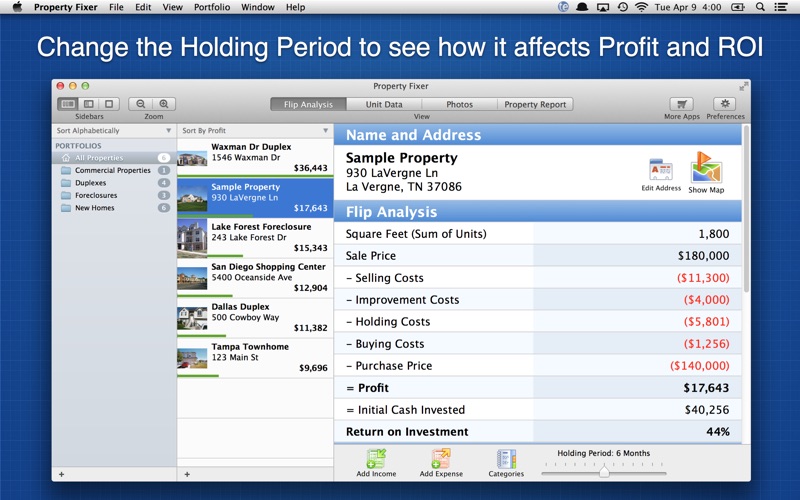Select the New Homes folder

(114, 208)
